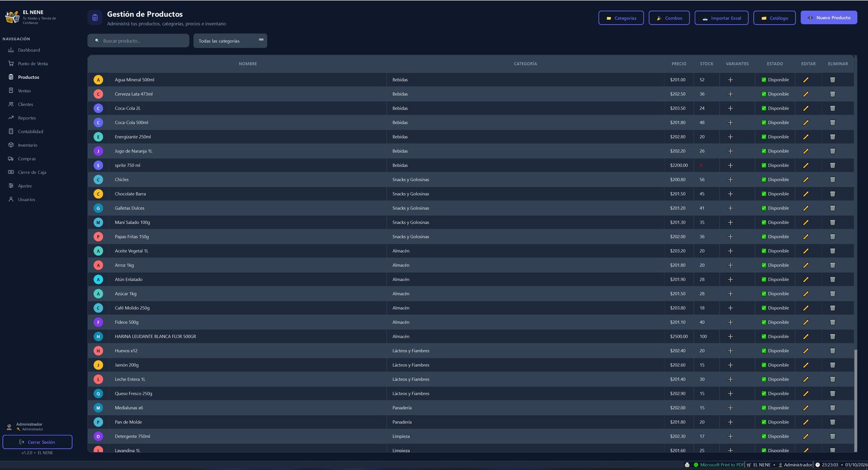Viewport: 868px width, 470px height.
Task: Toggle Disponible status of Energizante 250ml
Action: click(x=764, y=137)
